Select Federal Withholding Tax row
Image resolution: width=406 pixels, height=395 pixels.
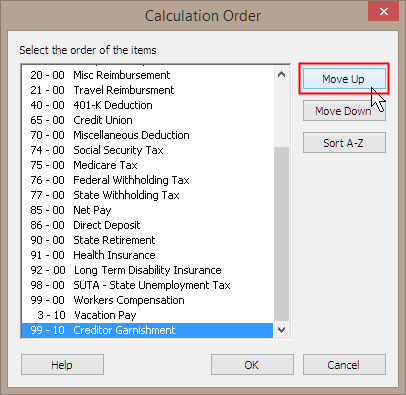[x=147, y=180]
